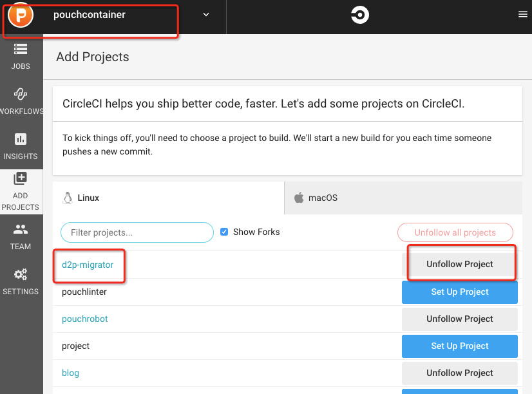Image resolution: width=532 pixels, height=394 pixels.
Task: Uncheck the Show Forks checkbox
Action: pos(224,232)
